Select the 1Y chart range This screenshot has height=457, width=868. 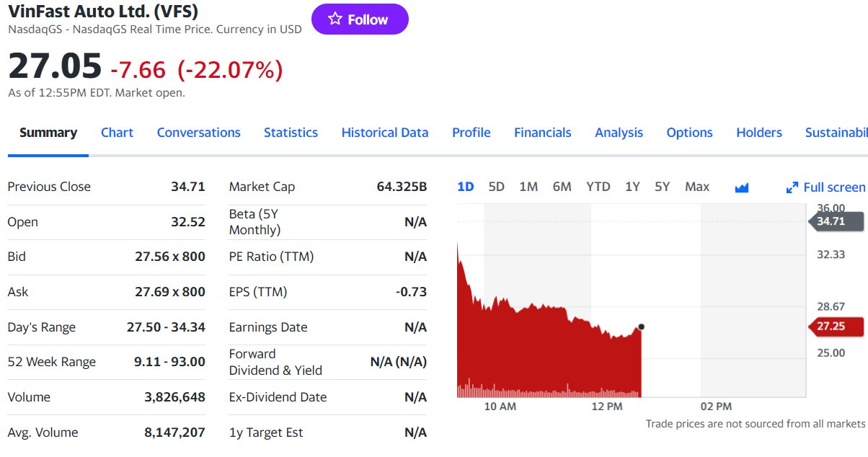[x=632, y=187]
